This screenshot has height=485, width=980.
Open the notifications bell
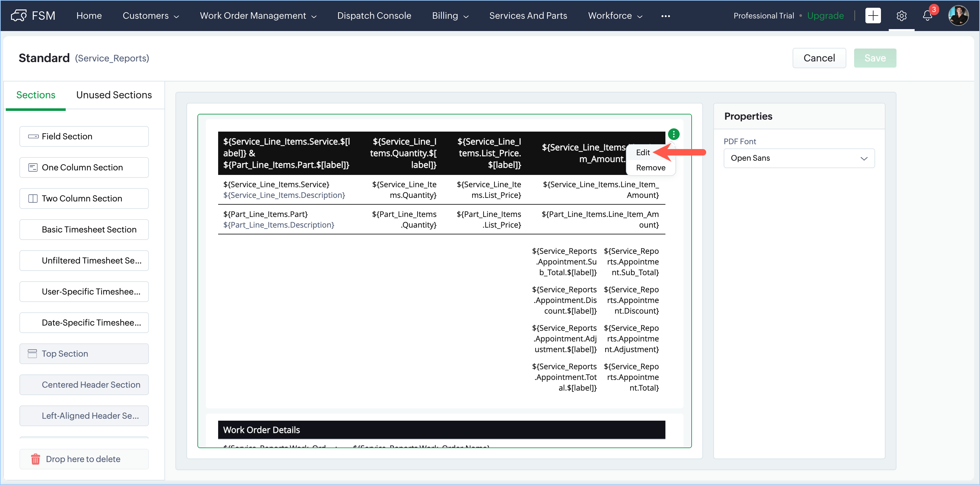coord(928,16)
